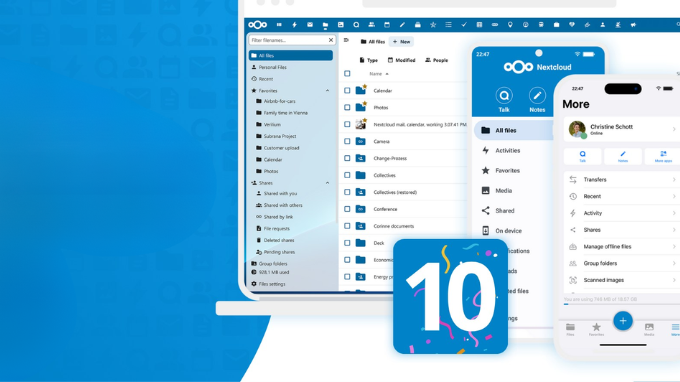Check the Calendar folder checkbox
The height and width of the screenshot is (382, 680).
(x=347, y=91)
